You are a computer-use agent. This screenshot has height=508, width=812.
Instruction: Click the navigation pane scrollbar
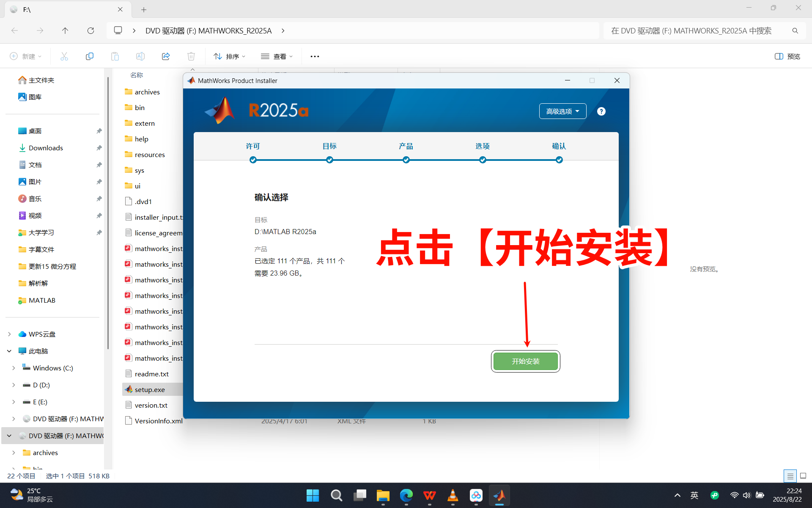(108, 212)
